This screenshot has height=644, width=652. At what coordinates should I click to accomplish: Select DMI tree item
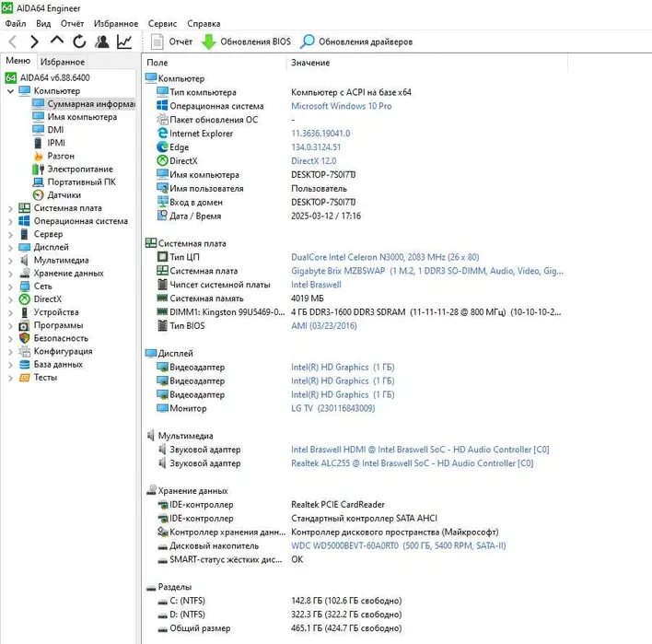(48, 130)
